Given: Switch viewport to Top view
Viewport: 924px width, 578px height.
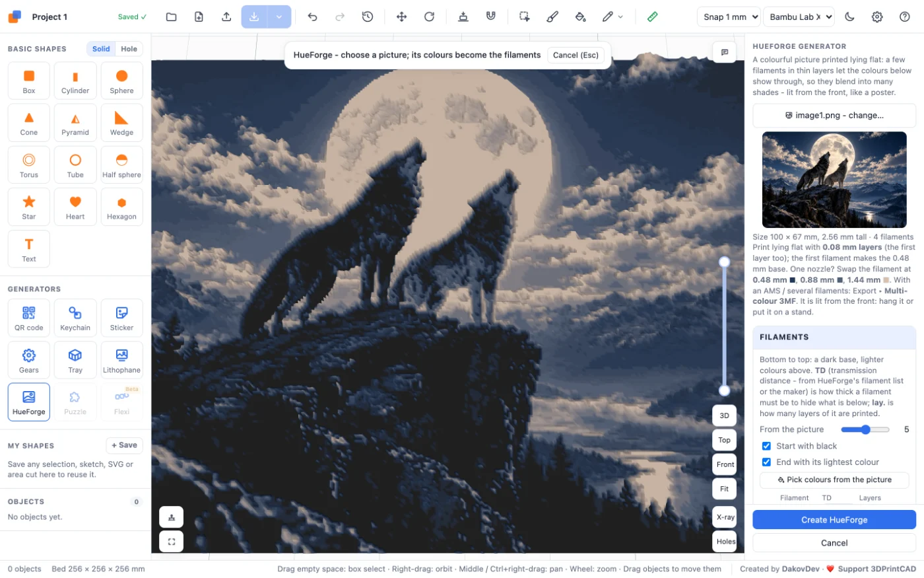Looking at the screenshot, I should (x=724, y=440).
